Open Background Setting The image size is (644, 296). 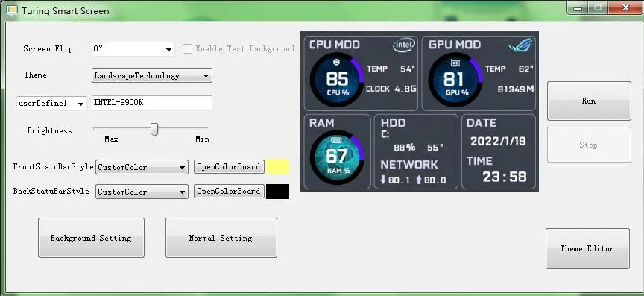(x=91, y=238)
